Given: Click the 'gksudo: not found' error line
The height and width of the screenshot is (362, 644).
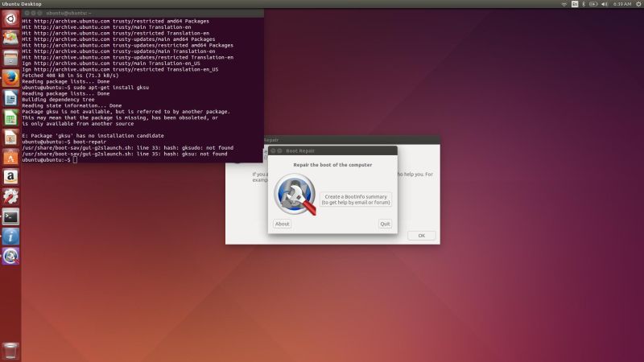Looking at the screenshot, I should coord(128,148).
